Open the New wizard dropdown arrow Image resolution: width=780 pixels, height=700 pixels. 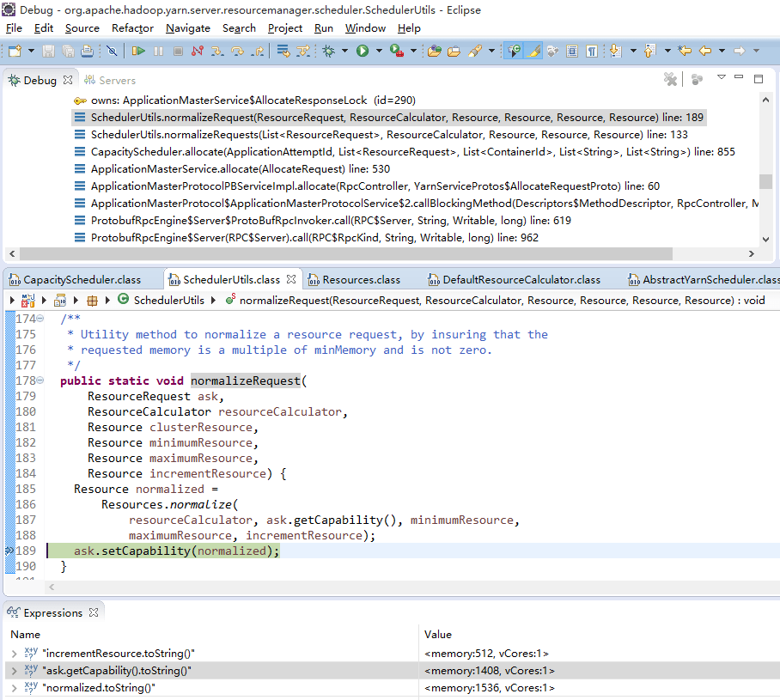[x=31, y=51]
